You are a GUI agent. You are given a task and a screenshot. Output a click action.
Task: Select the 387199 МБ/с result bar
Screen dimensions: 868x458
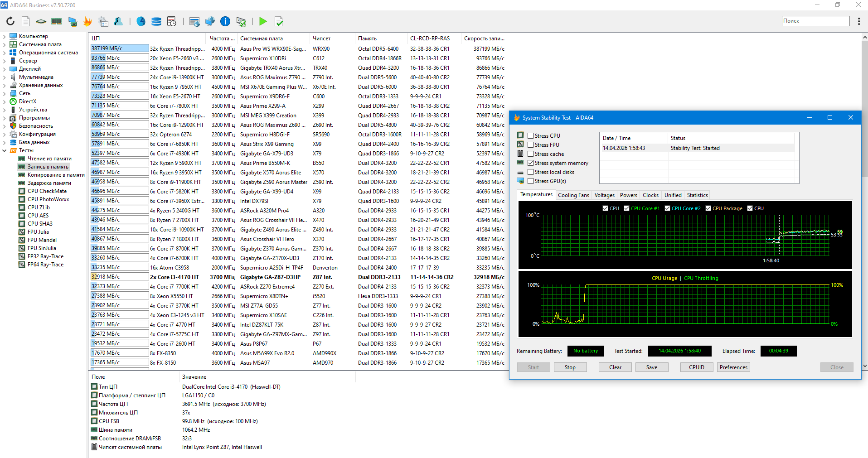pos(120,48)
